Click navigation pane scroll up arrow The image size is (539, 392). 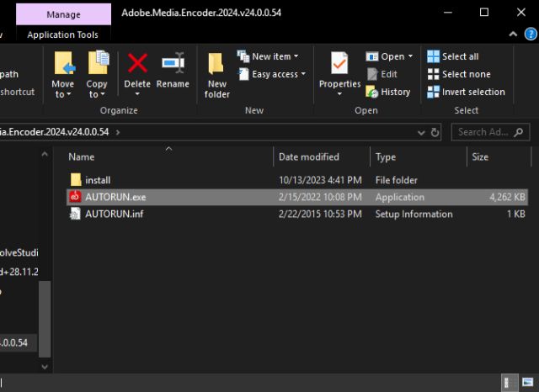point(45,155)
